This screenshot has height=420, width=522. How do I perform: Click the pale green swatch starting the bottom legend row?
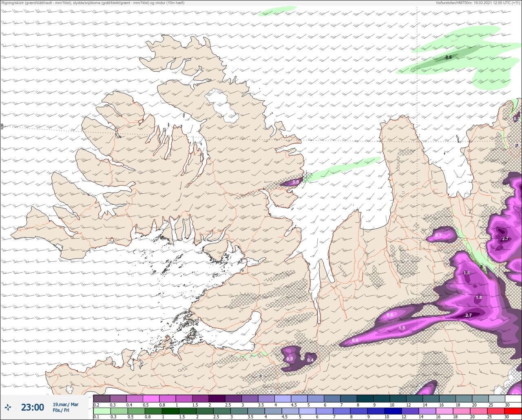(102, 411)
